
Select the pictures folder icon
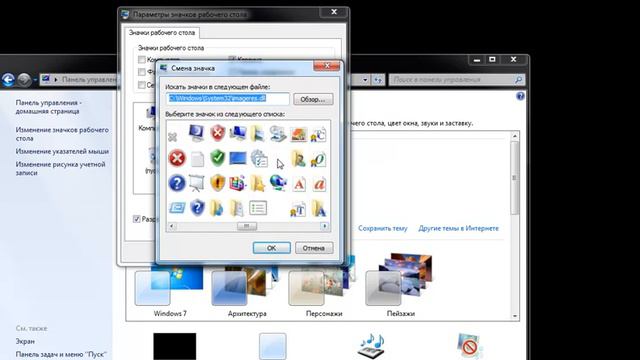tap(258, 133)
